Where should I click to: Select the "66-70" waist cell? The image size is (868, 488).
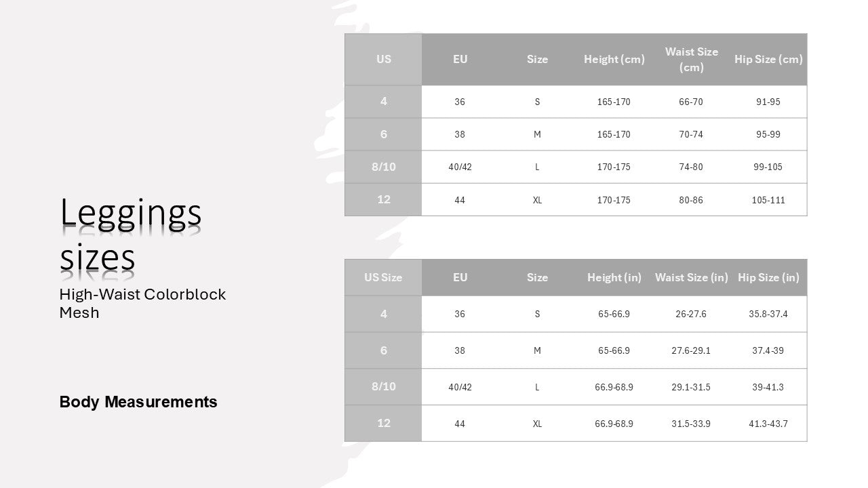[691, 102]
